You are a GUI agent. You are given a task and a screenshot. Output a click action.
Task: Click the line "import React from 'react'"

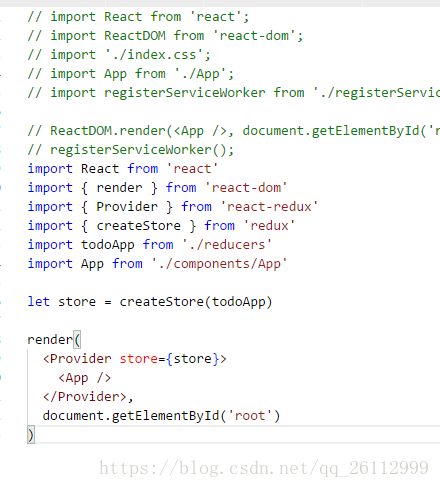pyautogui.click(x=123, y=169)
